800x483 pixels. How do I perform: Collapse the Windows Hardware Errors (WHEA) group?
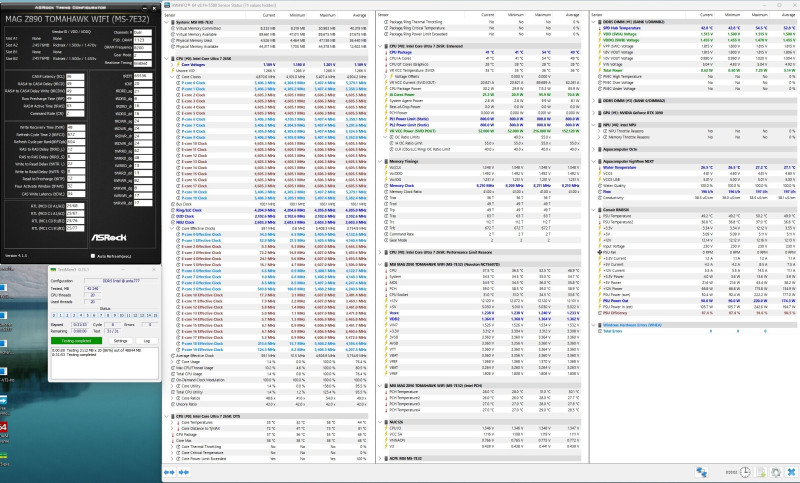coord(593,325)
